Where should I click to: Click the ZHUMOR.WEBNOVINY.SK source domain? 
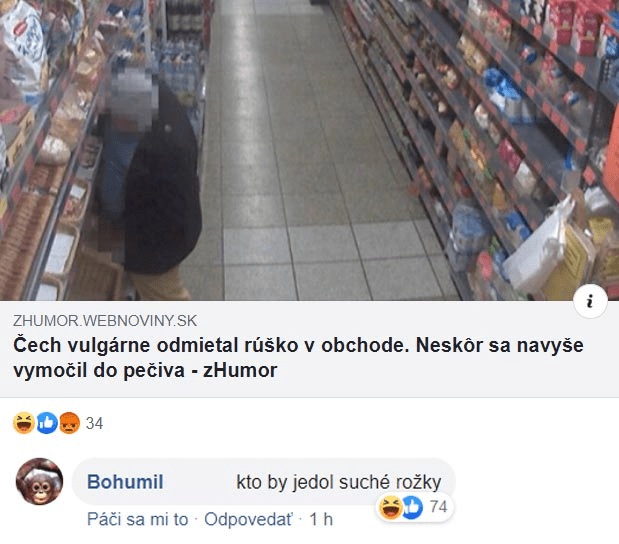(105, 321)
